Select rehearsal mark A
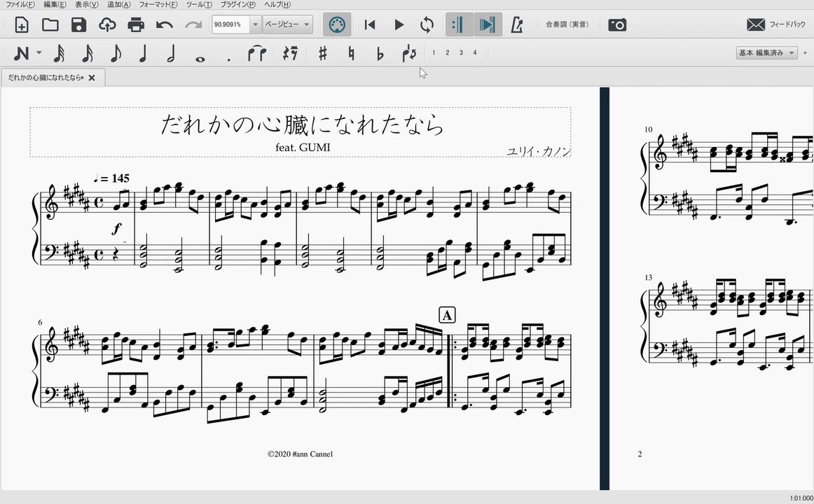 [x=447, y=315]
